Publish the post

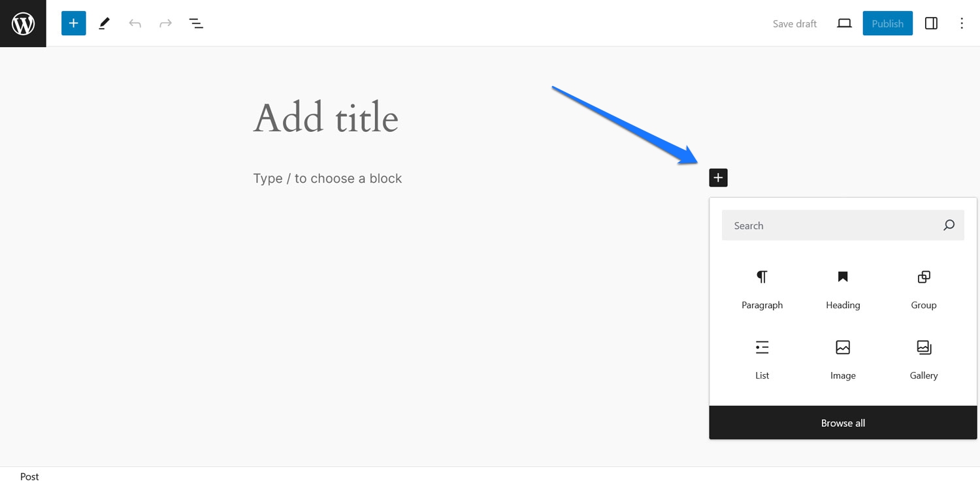click(x=887, y=23)
